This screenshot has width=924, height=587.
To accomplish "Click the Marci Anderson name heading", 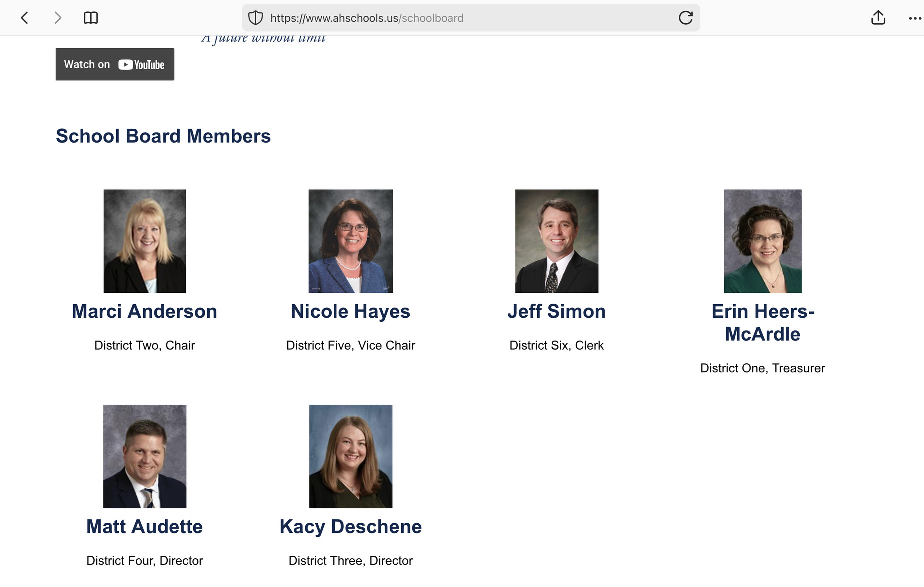I will click(145, 311).
